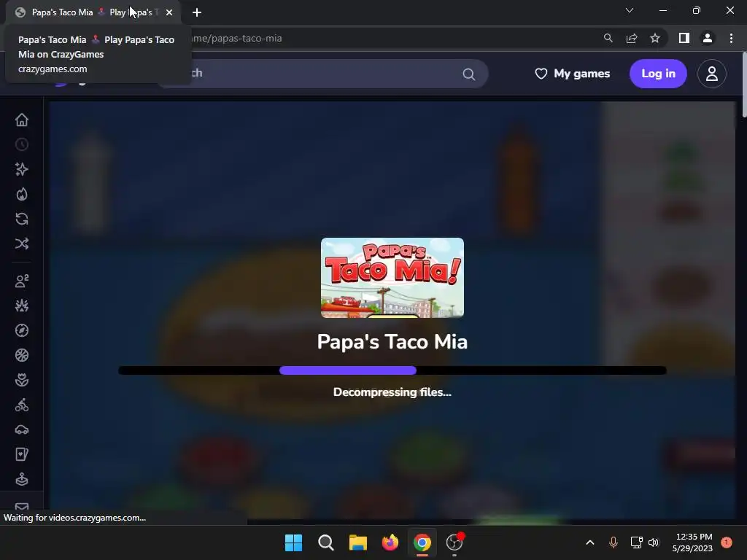This screenshot has height=560, width=747.
Task: Toggle the Chrome side panel
Action: tap(684, 38)
